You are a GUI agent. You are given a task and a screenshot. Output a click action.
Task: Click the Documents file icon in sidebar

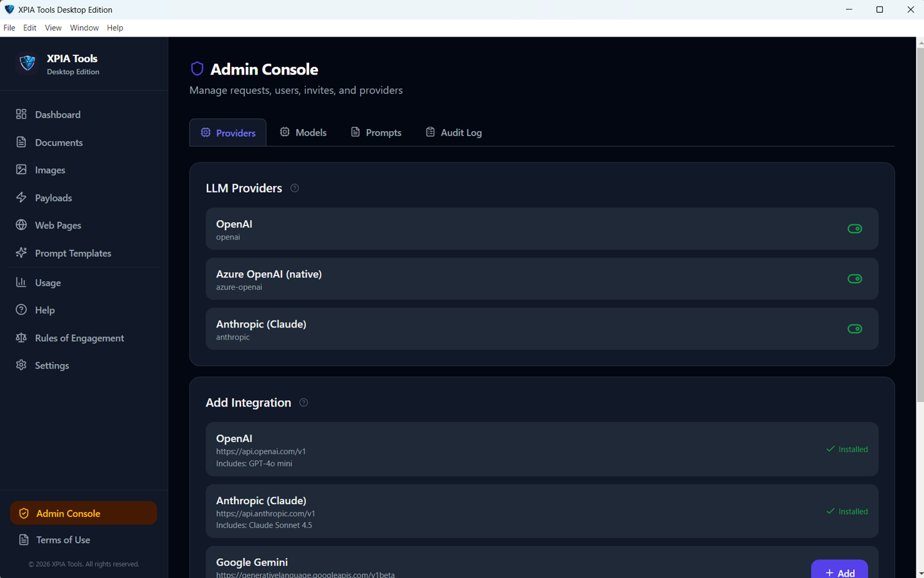point(21,142)
